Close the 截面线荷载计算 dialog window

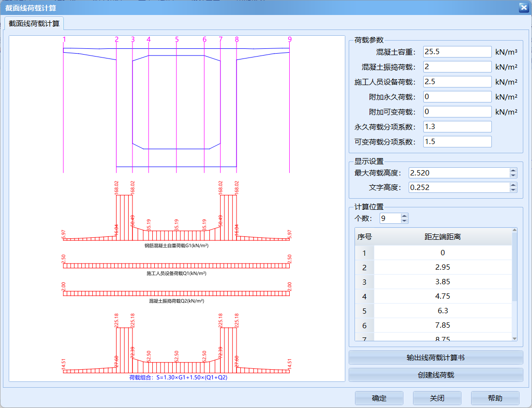[523, 7]
